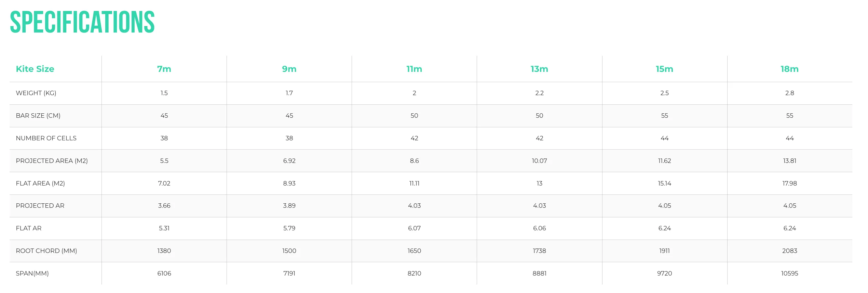This screenshot has height=293, width=868.
Task: Select the BAR SIZE (CM) row label
Action: (38, 116)
